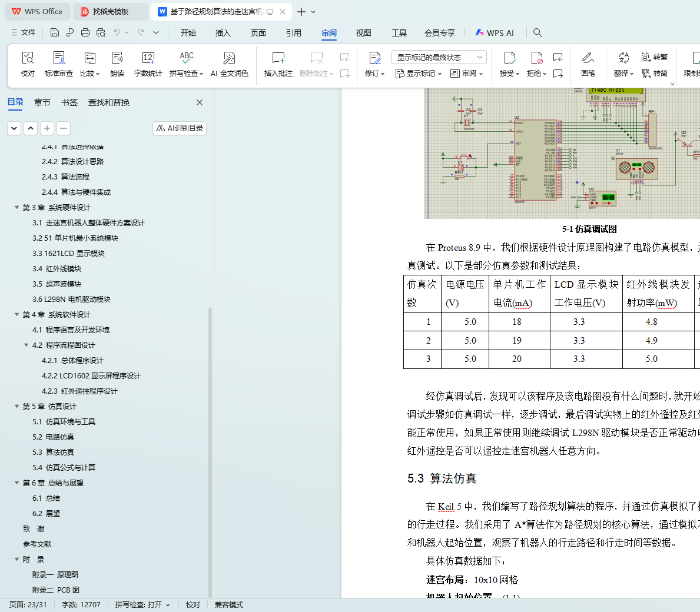This screenshot has width=700, height=612.
Task: Click the print icon in quick toolbar
Action: pos(85,32)
